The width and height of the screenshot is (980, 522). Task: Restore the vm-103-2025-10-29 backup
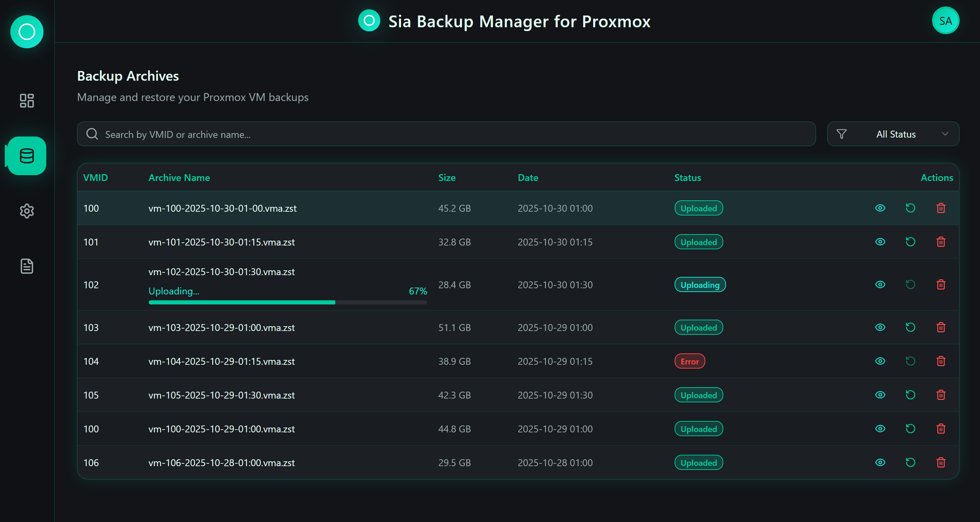click(x=910, y=327)
